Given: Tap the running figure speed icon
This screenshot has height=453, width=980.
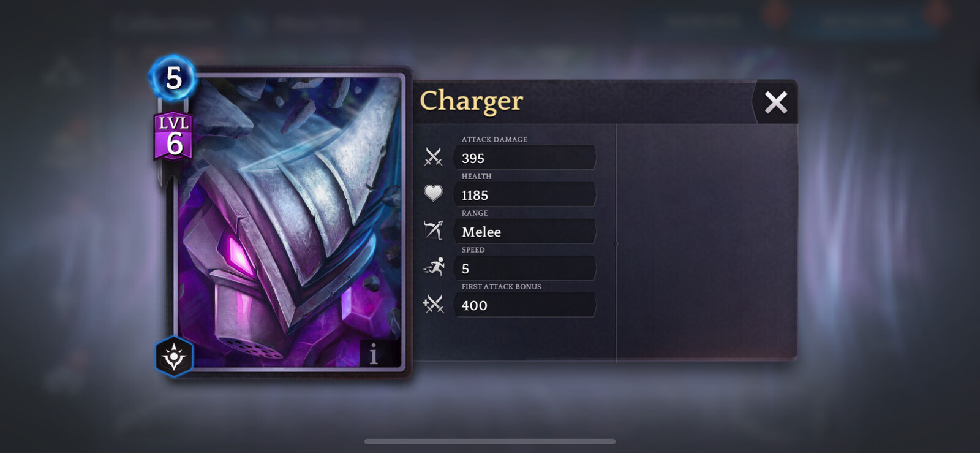Looking at the screenshot, I should tap(434, 267).
